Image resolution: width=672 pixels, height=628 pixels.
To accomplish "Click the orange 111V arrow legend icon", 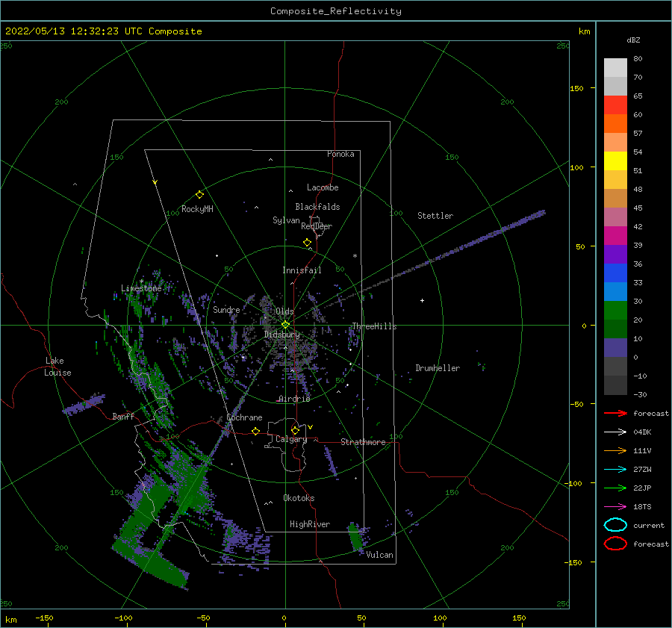I will click(x=615, y=450).
